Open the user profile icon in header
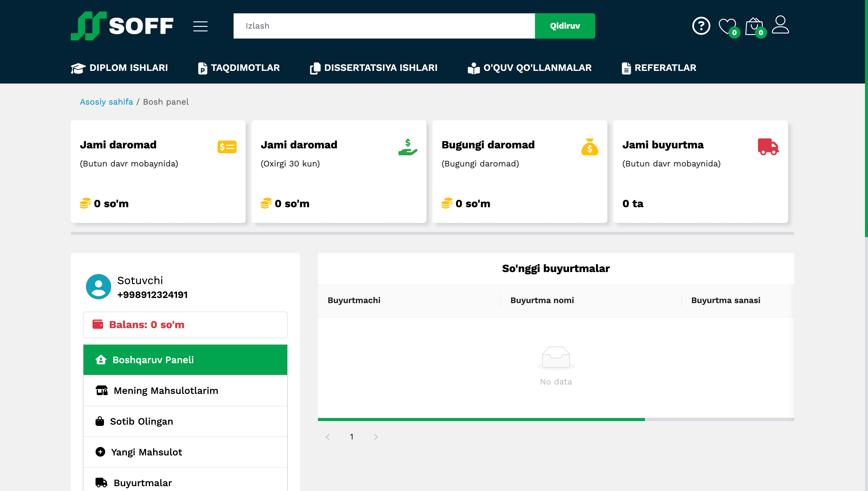The height and width of the screenshot is (491, 868). click(x=780, y=25)
